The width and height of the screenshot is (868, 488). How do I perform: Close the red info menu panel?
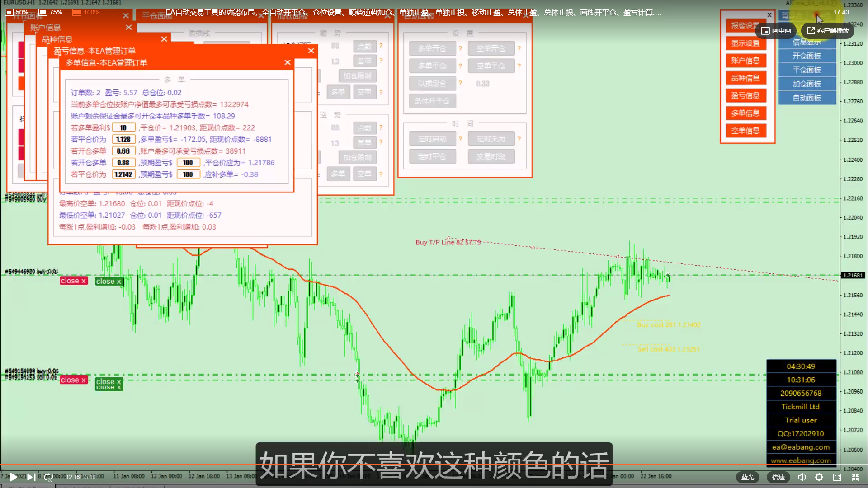coord(769,15)
